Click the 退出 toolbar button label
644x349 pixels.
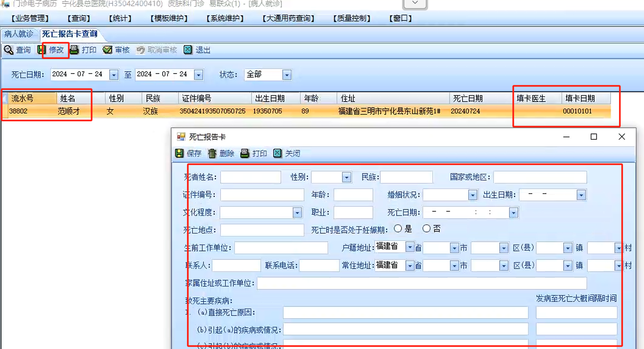(203, 50)
